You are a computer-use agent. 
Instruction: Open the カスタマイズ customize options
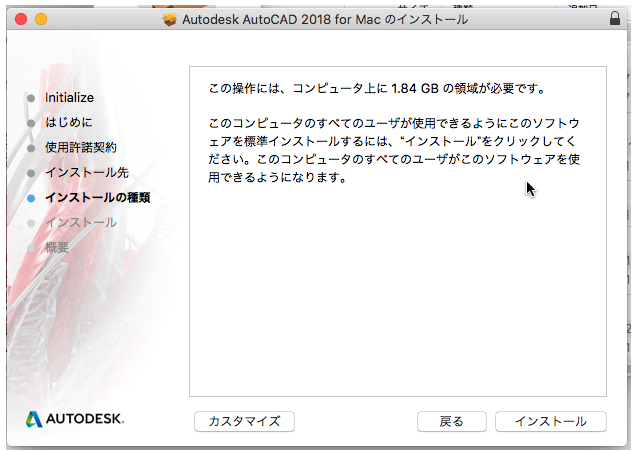pos(244,422)
